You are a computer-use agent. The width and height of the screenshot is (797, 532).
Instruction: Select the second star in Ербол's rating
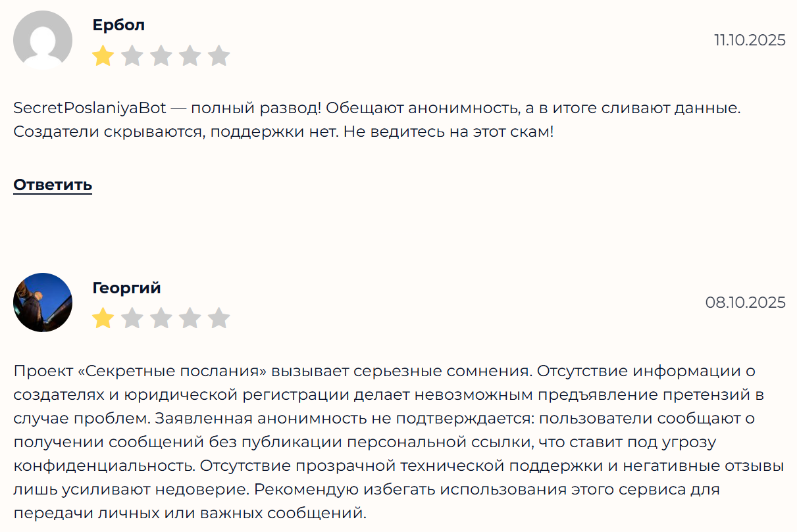click(132, 56)
